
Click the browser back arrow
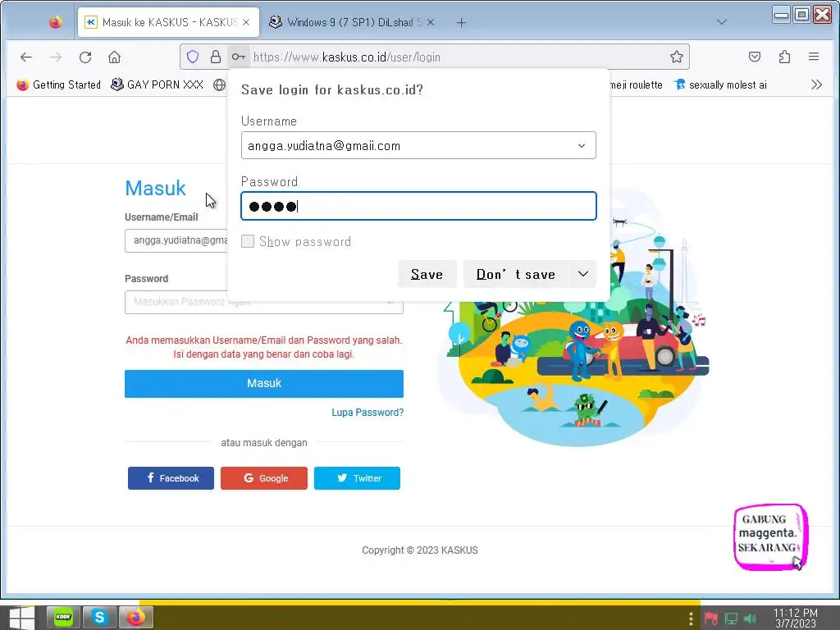(x=26, y=57)
